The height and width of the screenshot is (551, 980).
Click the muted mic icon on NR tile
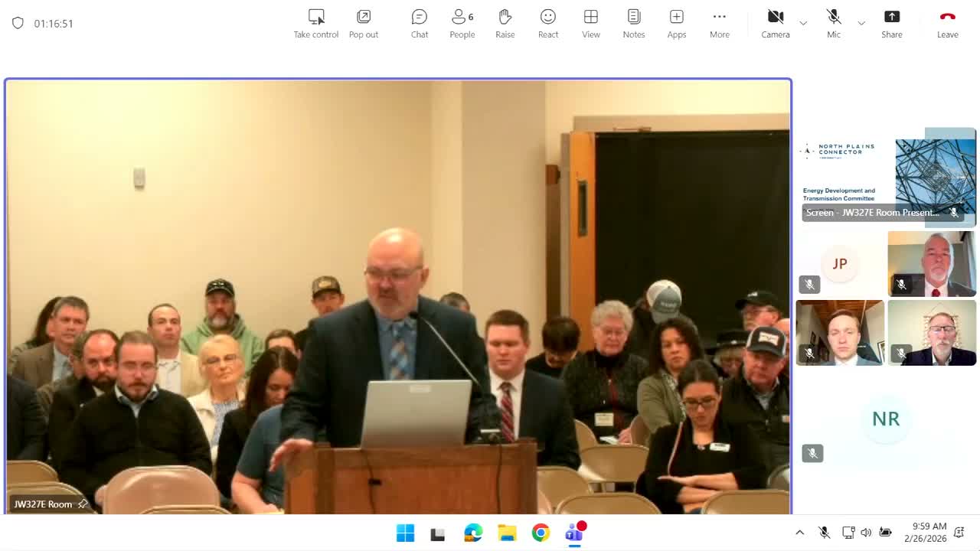pos(812,453)
